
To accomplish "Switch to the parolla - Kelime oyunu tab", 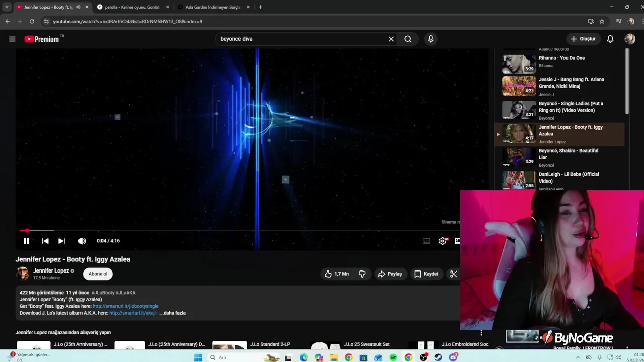I will pyautogui.click(x=132, y=7).
